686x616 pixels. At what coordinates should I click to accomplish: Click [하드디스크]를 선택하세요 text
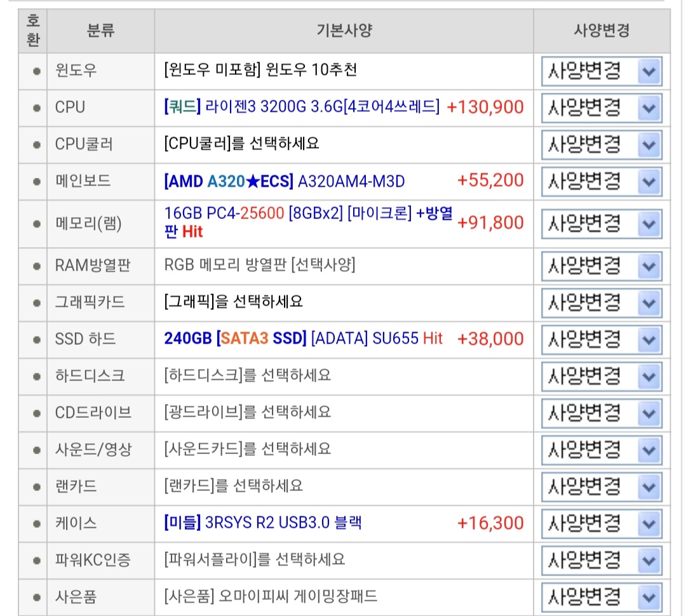click(248, 375)
